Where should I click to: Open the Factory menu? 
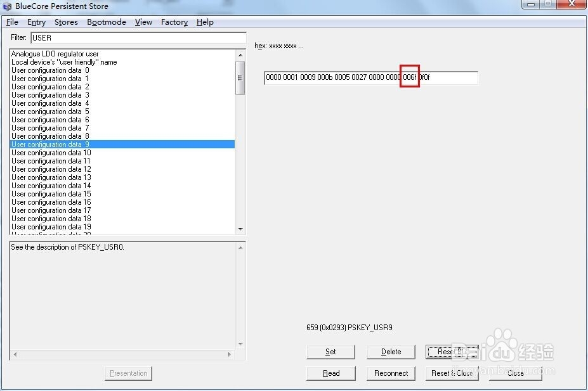(174, 22)
